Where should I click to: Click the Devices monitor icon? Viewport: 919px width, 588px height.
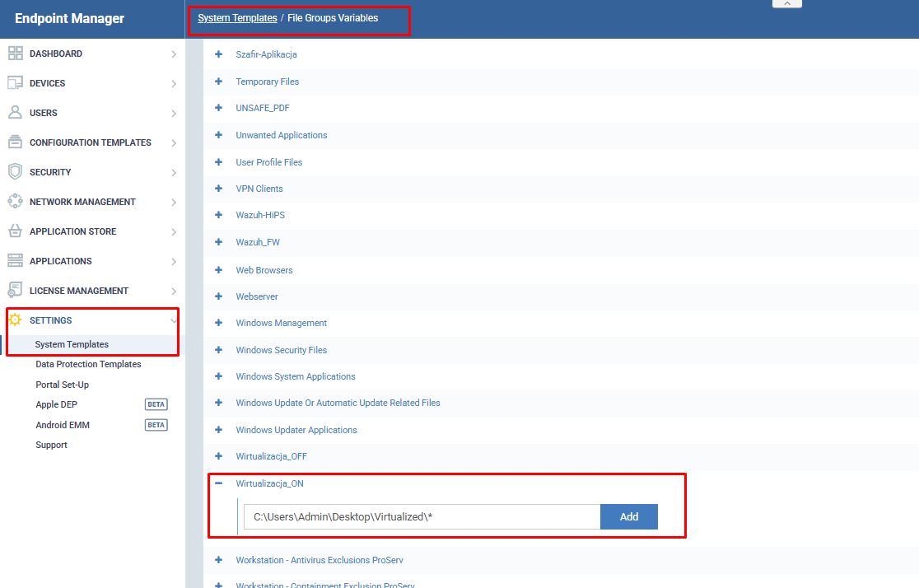tap(15, 83)
